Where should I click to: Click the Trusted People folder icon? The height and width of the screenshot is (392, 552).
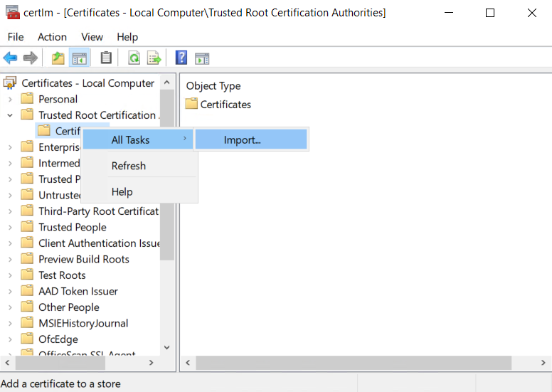pos(27,227)
